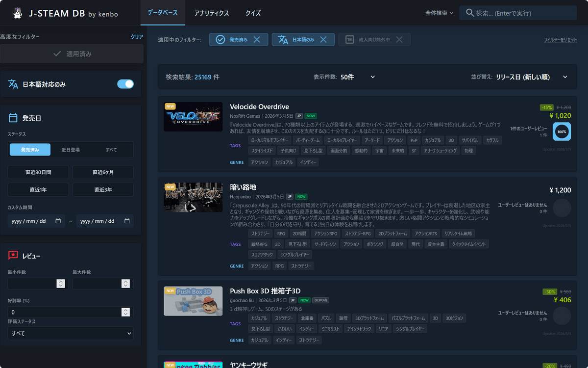Select the すべて status option
588x368 pixels.
tap(111, 150)
